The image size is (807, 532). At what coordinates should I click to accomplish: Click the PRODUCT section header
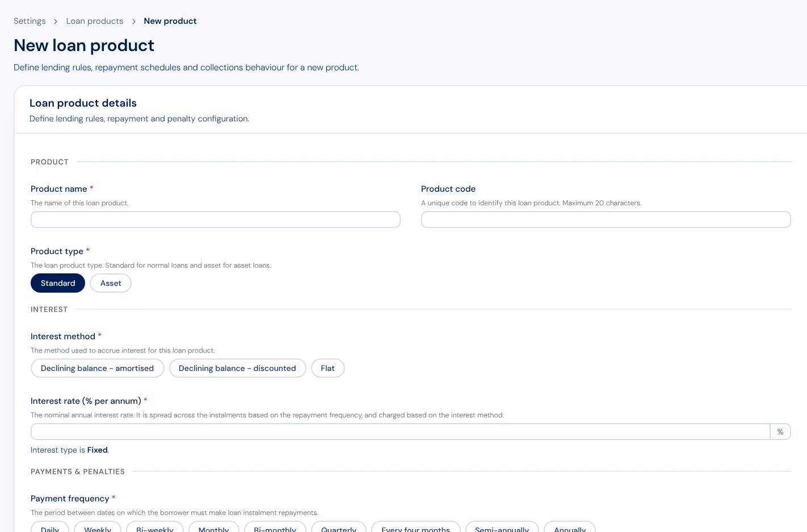pyautogui.click(x=49, y=162)
